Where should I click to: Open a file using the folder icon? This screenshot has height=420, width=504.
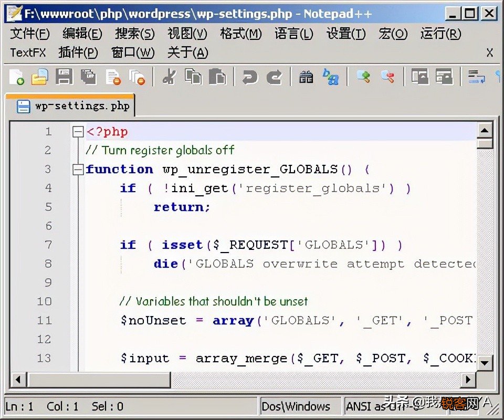pos(40,77)
